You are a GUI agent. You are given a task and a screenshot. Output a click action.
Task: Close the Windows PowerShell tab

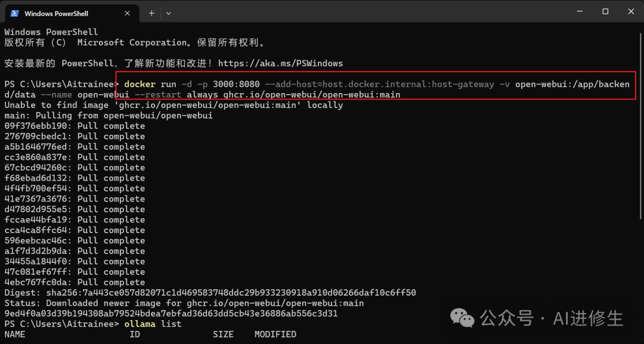128,13
